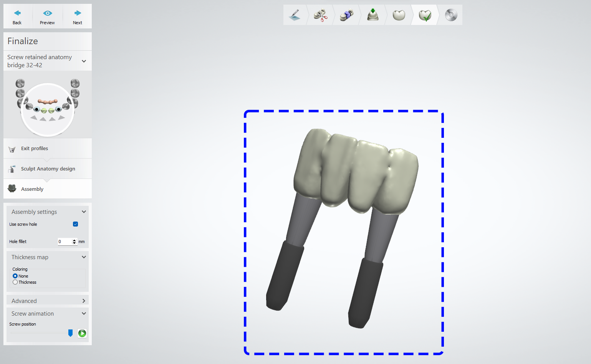The image size is (591, 364).
Task: Click the Back button
Action: [x=17, y=17]
